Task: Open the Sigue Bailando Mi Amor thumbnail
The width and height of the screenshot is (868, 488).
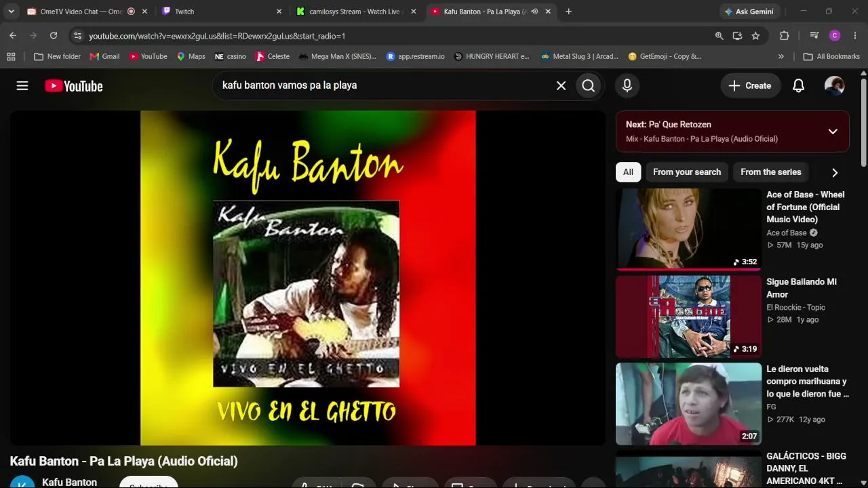Action: (689, 317)
